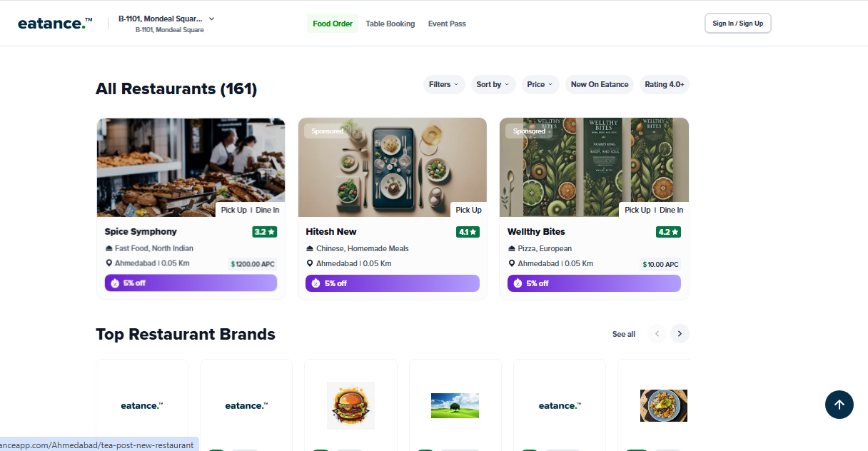Open the Sort by dropdown
The width and height of the screenshot is (868, 451).
click(493, 84)
